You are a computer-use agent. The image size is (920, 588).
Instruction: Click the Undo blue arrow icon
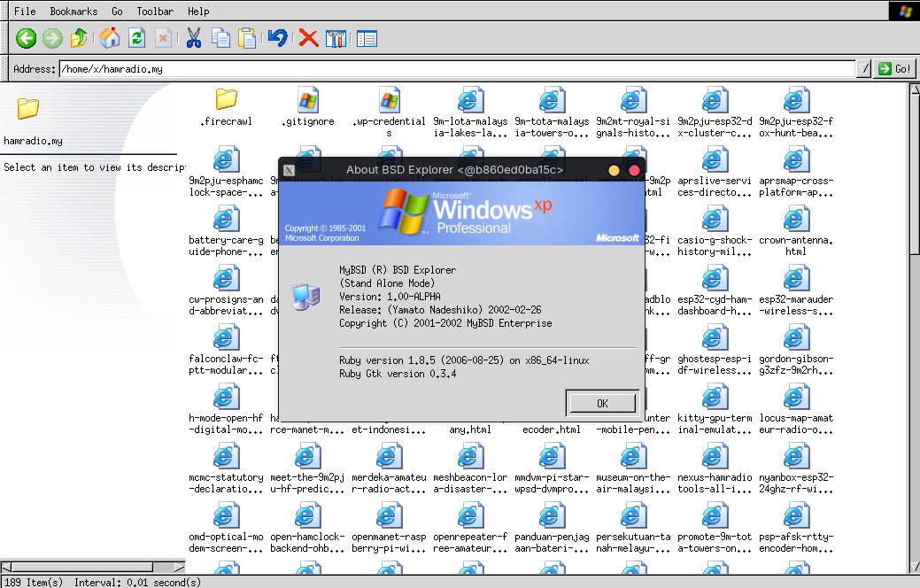[x=277, y=39]
